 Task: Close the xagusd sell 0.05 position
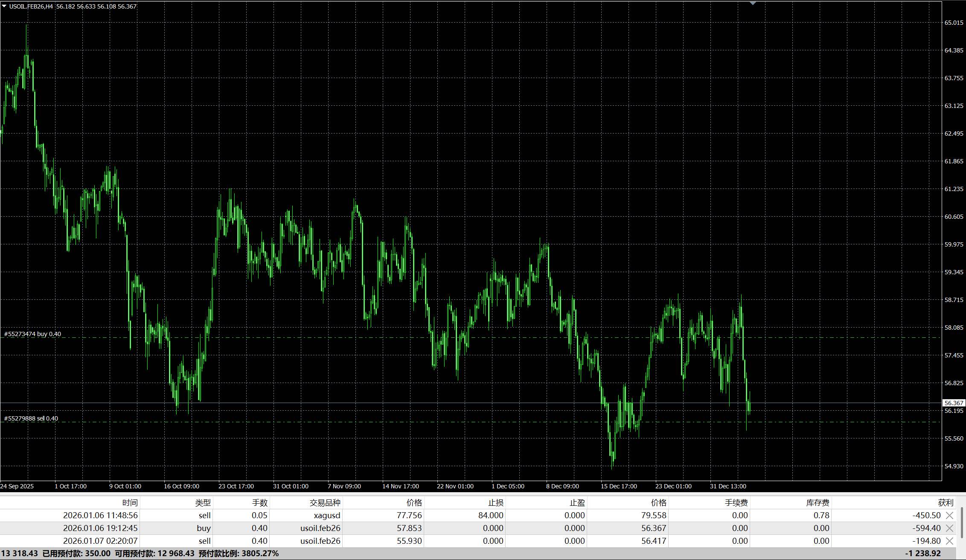click(950, 516)
